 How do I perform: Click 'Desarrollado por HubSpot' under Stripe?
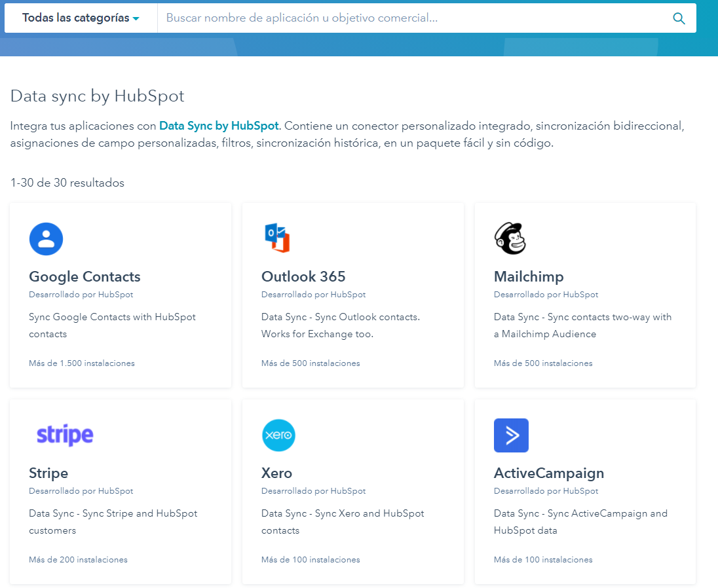point(81,491)
